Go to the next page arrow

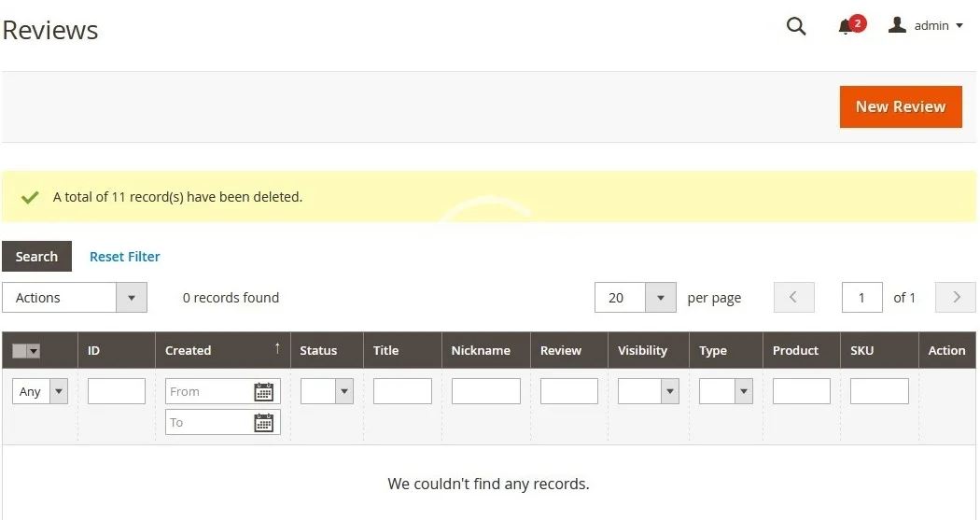(955, 298)
